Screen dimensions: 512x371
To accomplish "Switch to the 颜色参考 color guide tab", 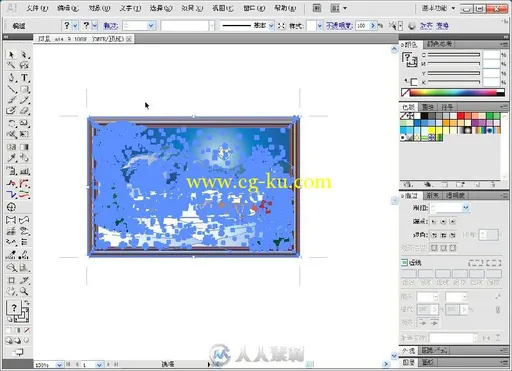I will (x=439, y=44).
